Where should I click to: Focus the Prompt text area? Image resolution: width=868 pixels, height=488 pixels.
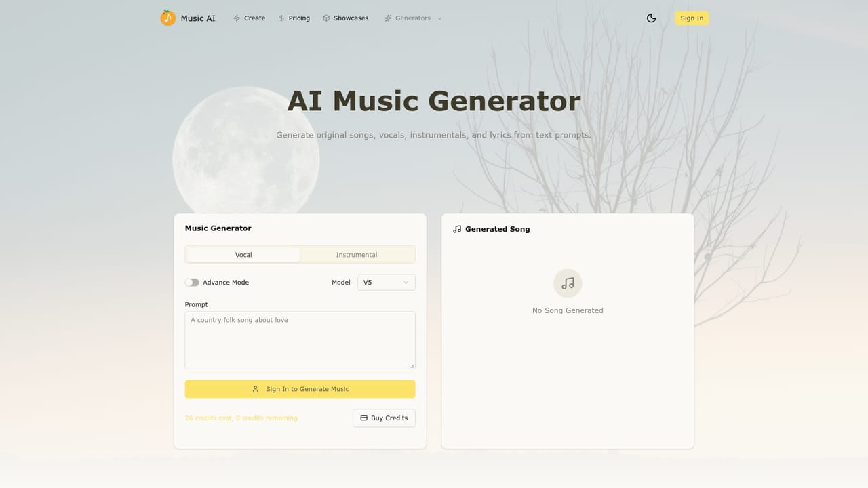pos(300,340)
